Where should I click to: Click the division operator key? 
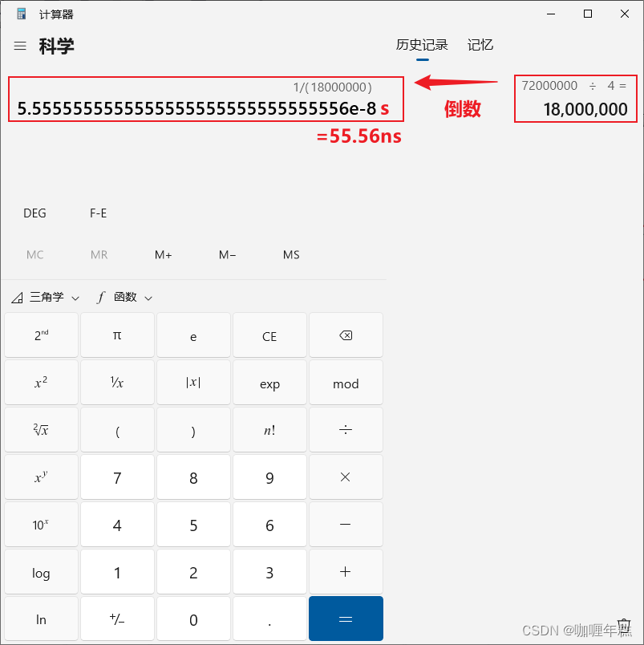tap(346, 430)
